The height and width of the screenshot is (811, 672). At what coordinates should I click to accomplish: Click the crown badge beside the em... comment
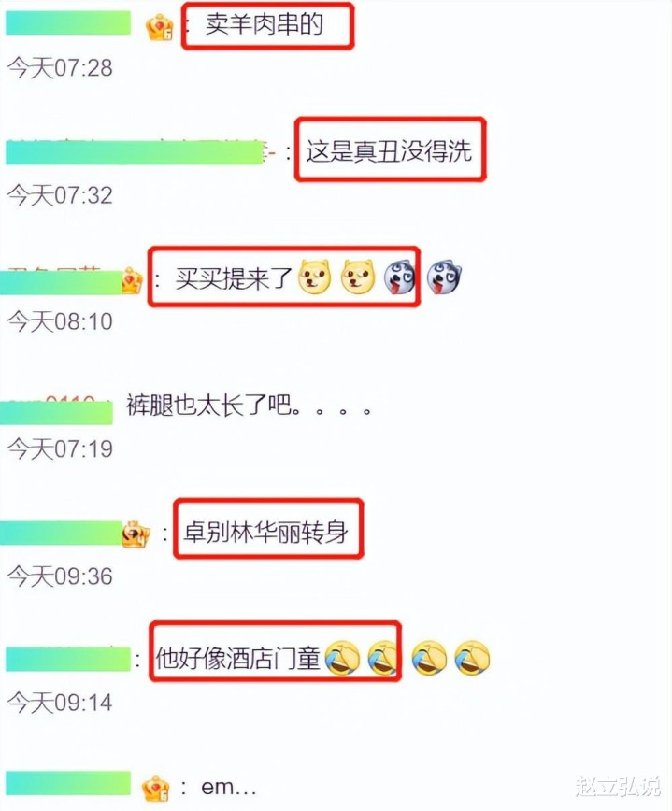point(156,789)
